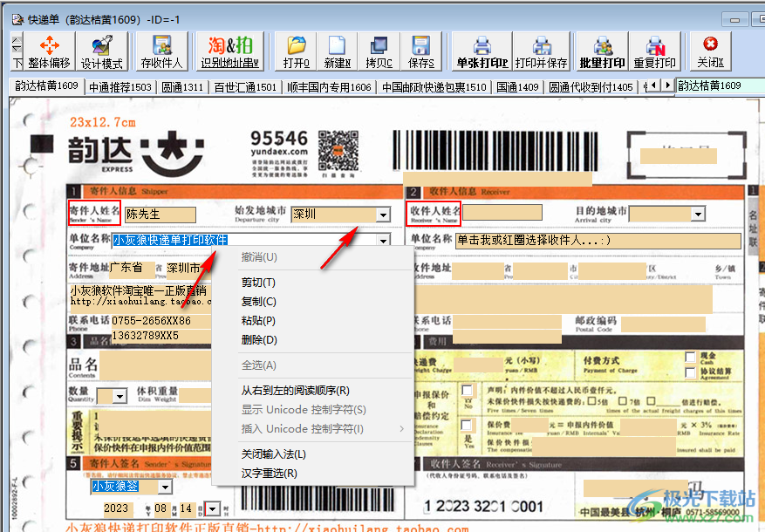The height and width of the screenshot is (532, 765).
Task: Switch to 中国邮政快递包裹1510 tab
Action: pos(434,87)
